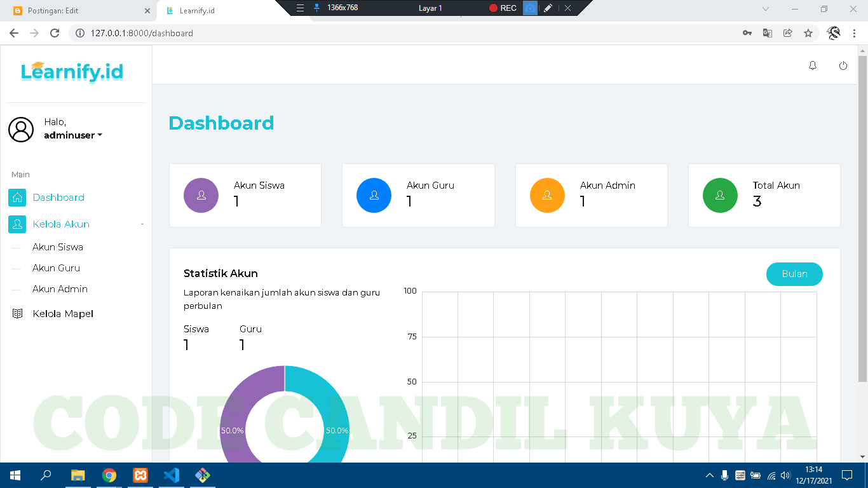Click the taskbar clock and date
The width and height of the screenshot is (868, 488).
point(813,475)
